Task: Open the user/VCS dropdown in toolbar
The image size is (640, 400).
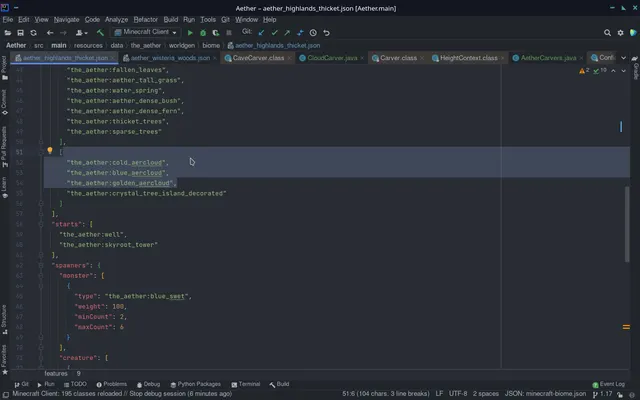Action: (82, 33)
